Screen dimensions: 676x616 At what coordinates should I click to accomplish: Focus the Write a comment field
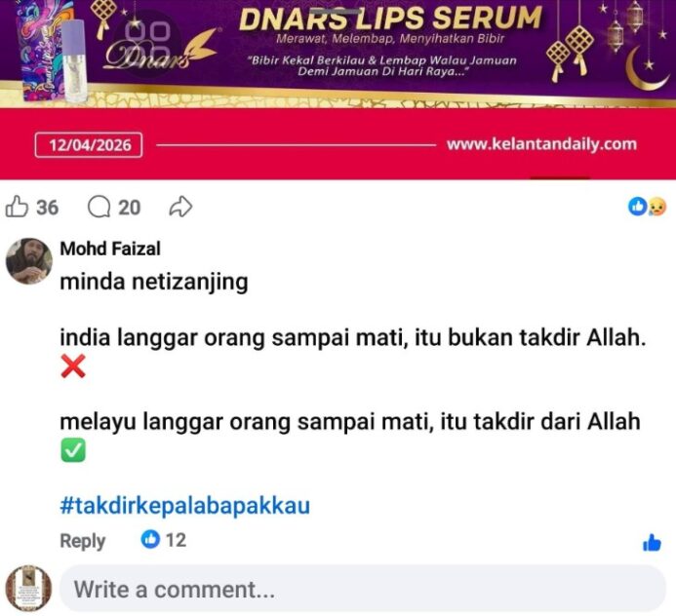[363, 589]
